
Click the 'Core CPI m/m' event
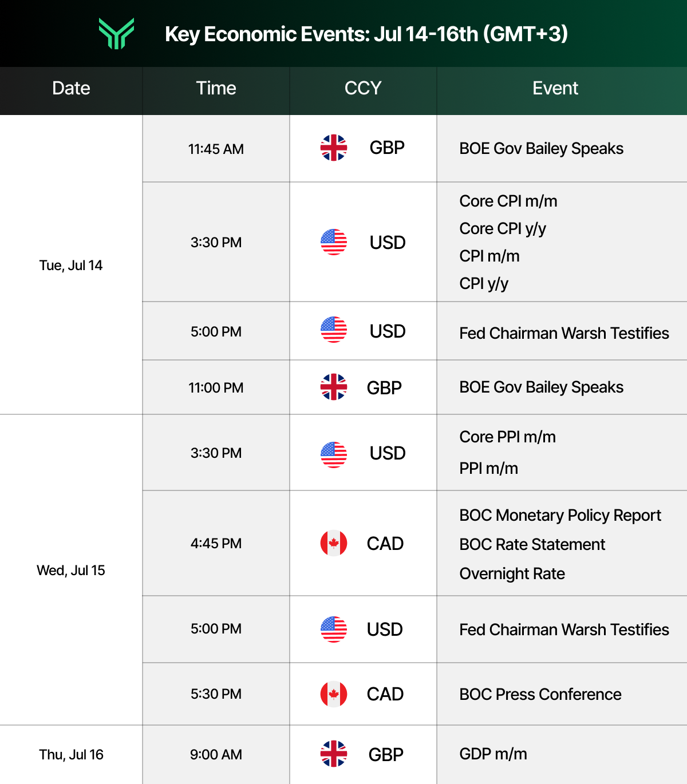[x=508, y=201]
